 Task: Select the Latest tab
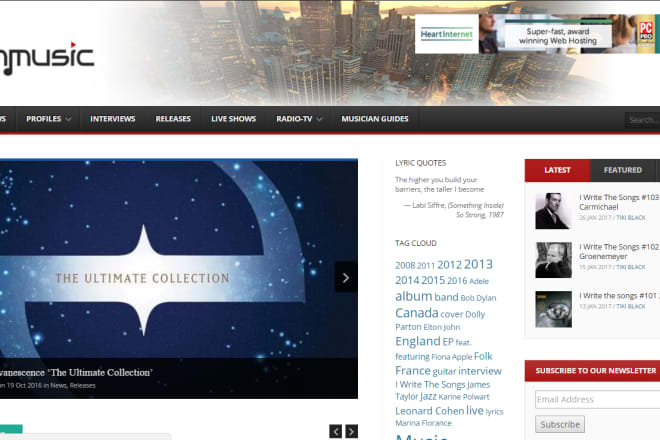click(557, 170)
